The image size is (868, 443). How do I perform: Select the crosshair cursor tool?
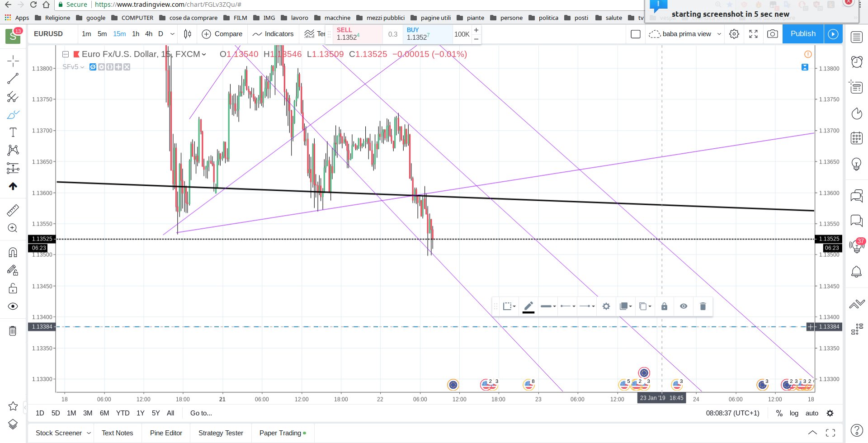(13, 61)
